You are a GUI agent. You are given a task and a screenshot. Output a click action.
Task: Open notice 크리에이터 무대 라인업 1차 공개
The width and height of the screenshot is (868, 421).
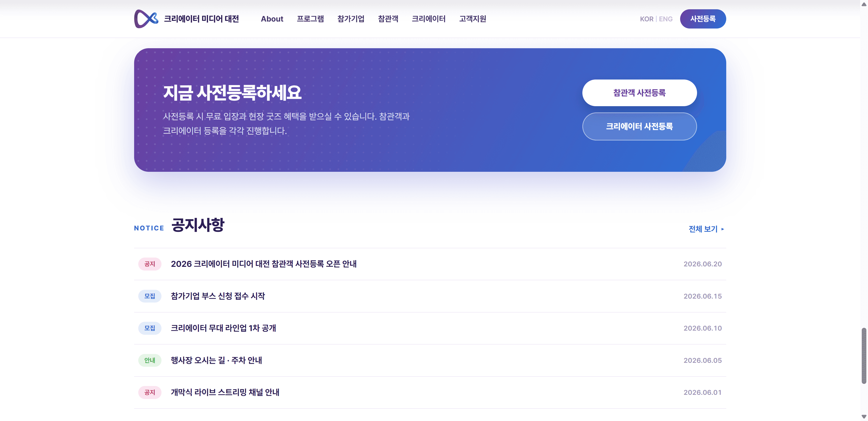pos(430,328)
